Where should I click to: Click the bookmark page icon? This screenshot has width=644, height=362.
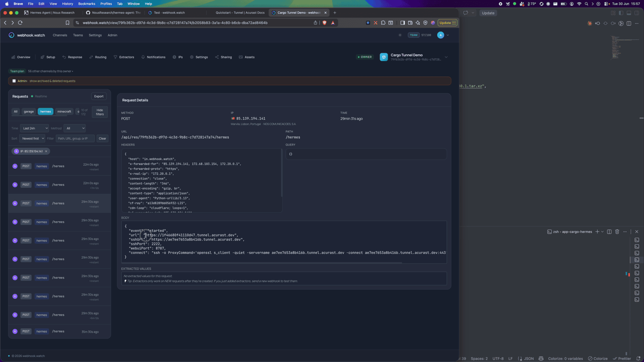[68, 23]
